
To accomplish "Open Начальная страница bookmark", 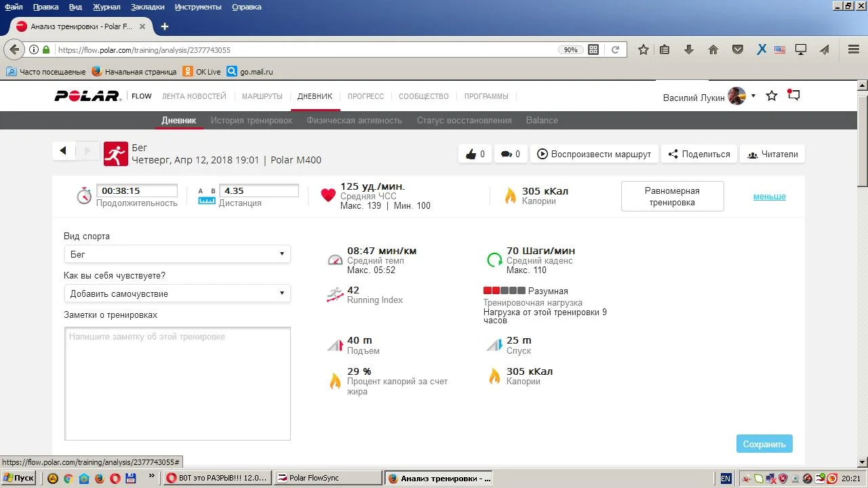I will click(134, 71).
